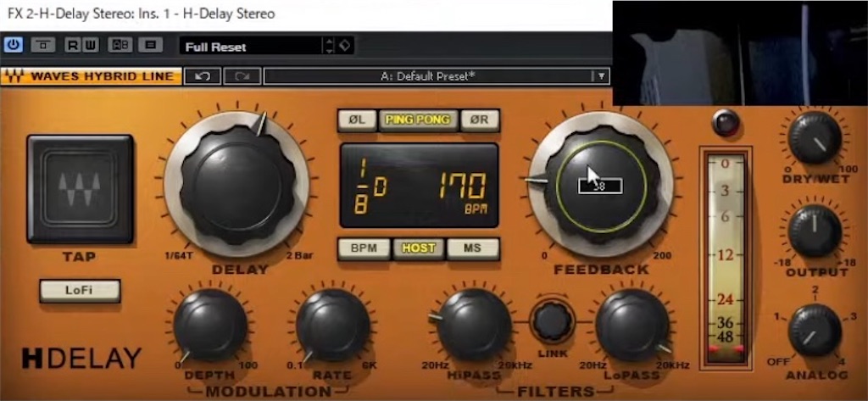Toggle PING PONG mode

pyautogui.click(x=418, y=120)
